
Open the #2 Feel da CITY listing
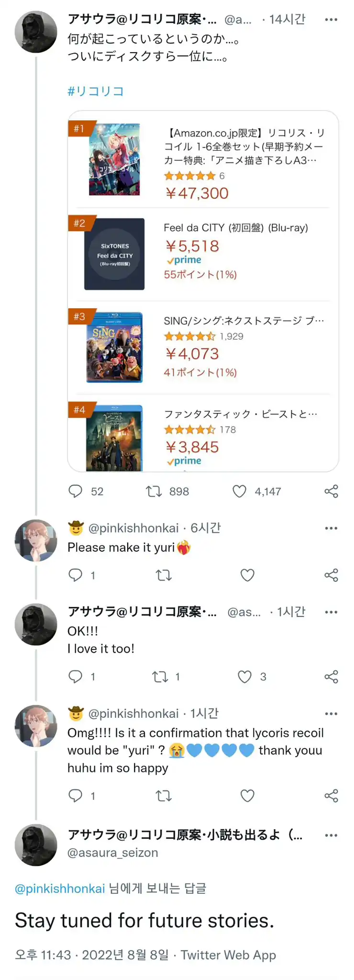[235, 228]
